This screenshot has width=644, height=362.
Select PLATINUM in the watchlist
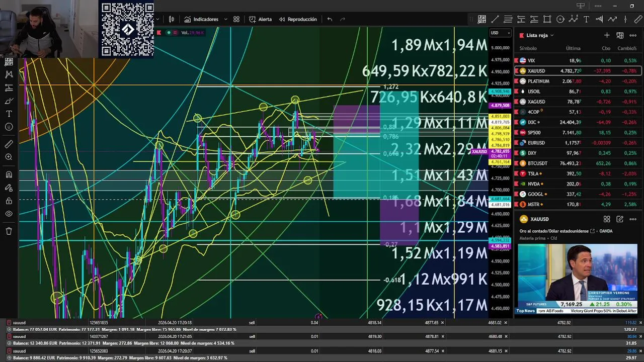point(578,81)
